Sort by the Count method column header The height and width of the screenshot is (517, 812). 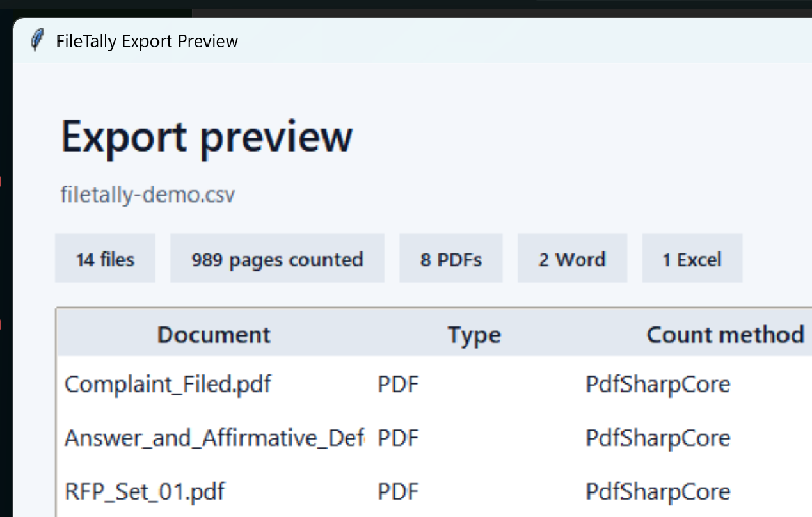click(x=725, y=334)
